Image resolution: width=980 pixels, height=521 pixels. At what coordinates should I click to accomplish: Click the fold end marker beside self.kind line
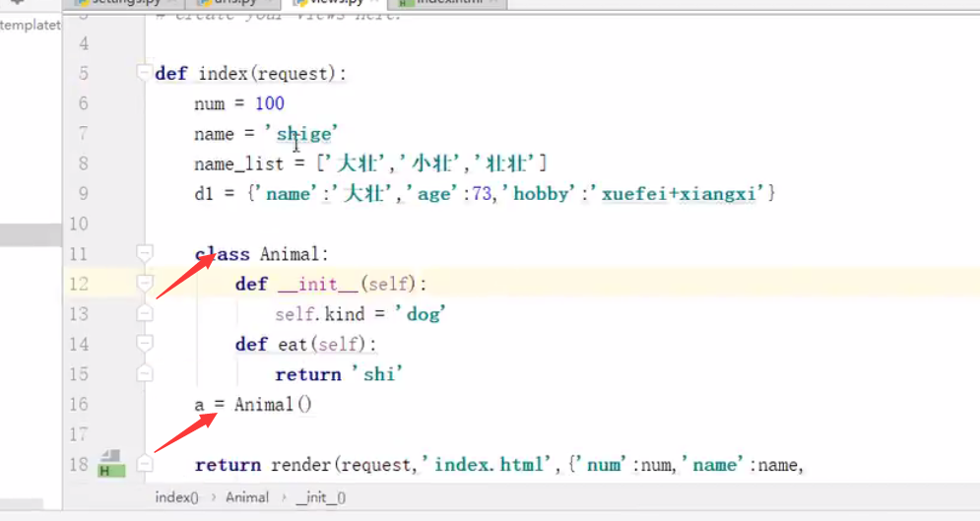pyautogui.click(x=145, y=313)
